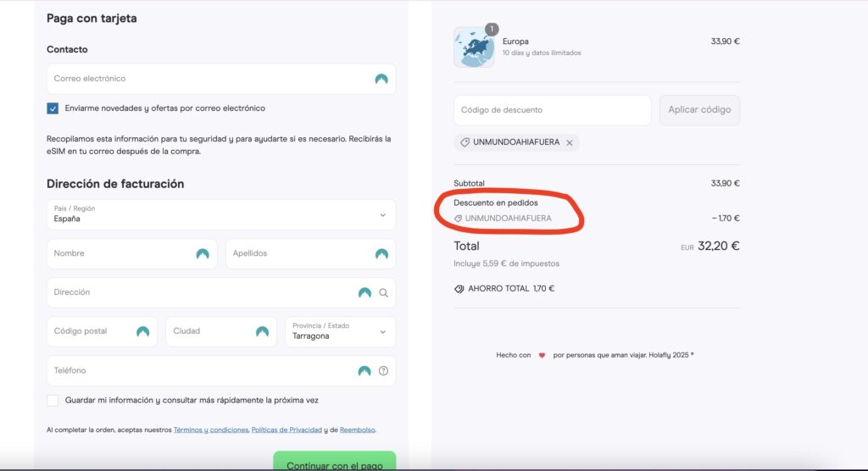868x471 pixels.
Task: Click Continuar con el pago button
Action: 334,462
